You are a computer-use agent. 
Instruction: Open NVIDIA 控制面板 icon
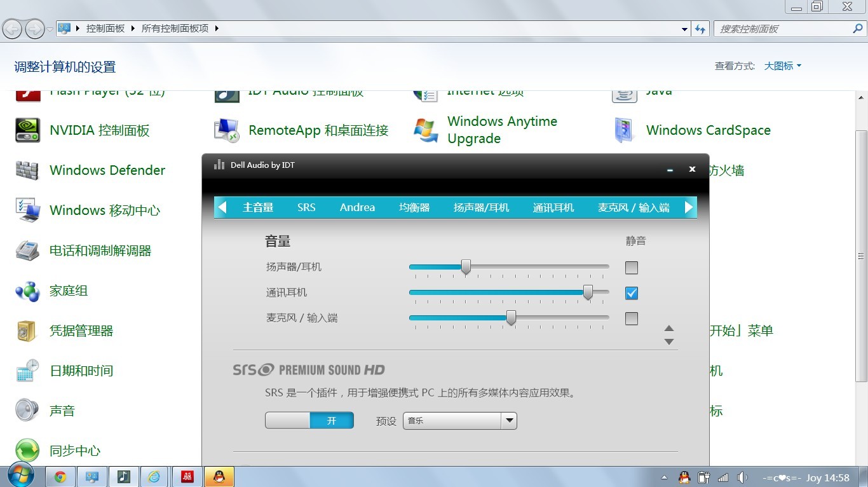tap(28, 130)
